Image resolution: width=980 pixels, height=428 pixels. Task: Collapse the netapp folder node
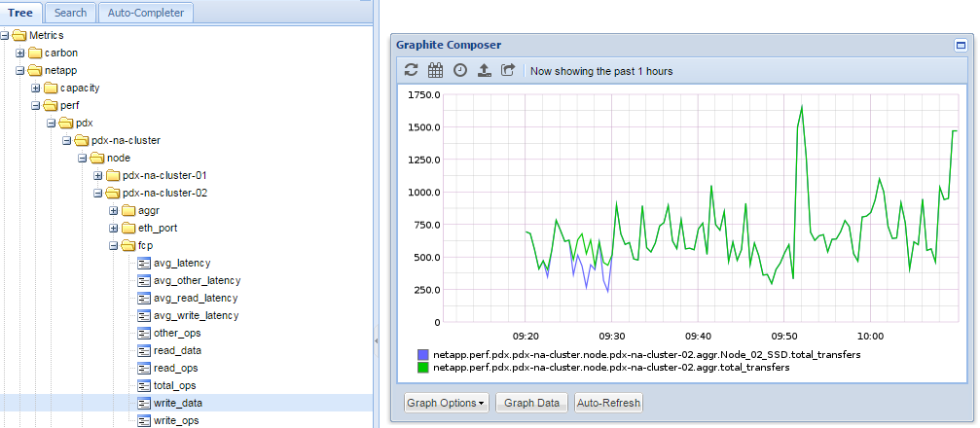[x=20, y=70]
